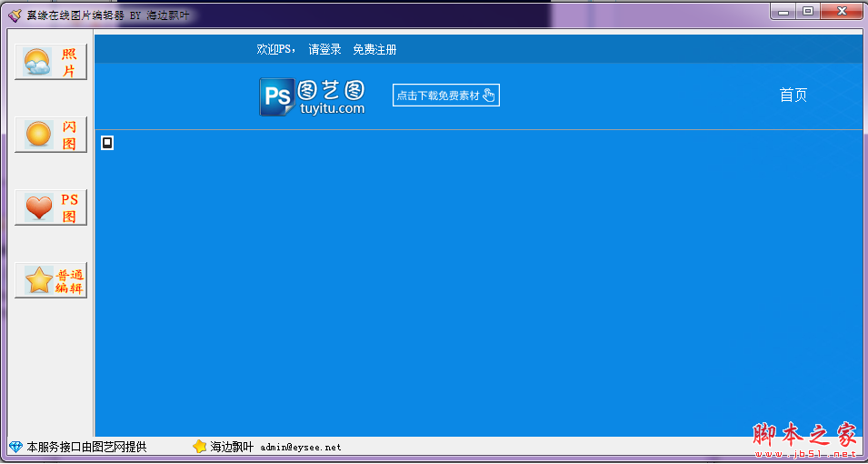Click the admin@eysee.net email text
Screen dimensions: 868x464
click(x=301, y=447)
